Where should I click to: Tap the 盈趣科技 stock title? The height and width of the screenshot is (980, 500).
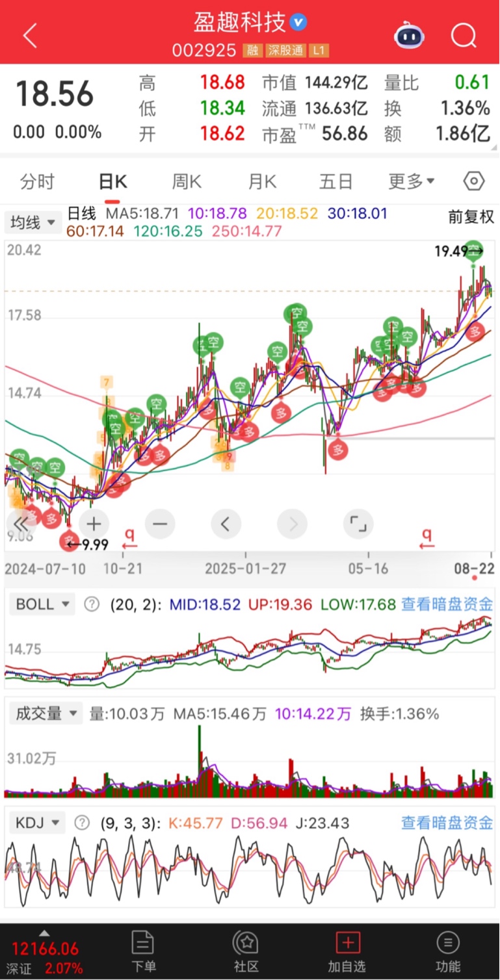240,23
